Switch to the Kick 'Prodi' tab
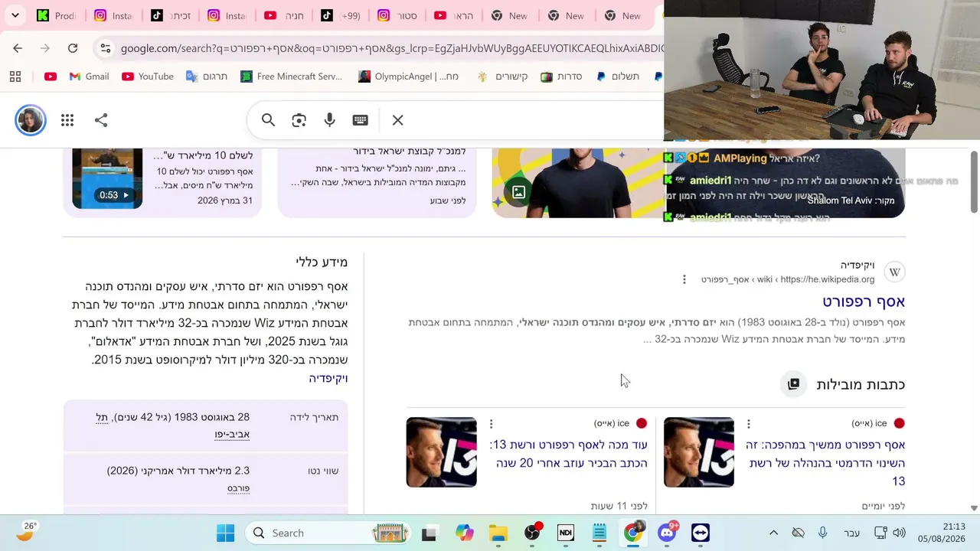980x551 pixels. [57, 15]
